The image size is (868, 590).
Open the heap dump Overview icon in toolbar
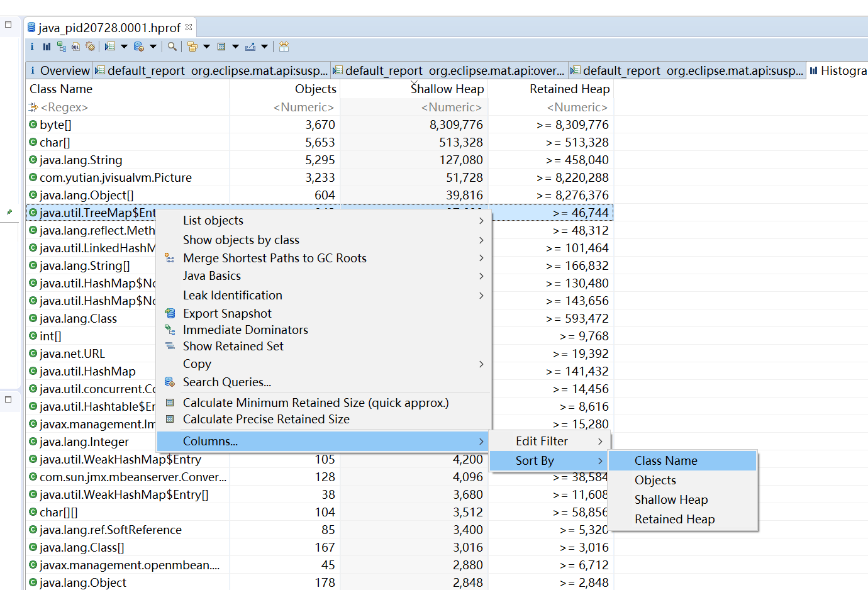click(x=32, y=47)
